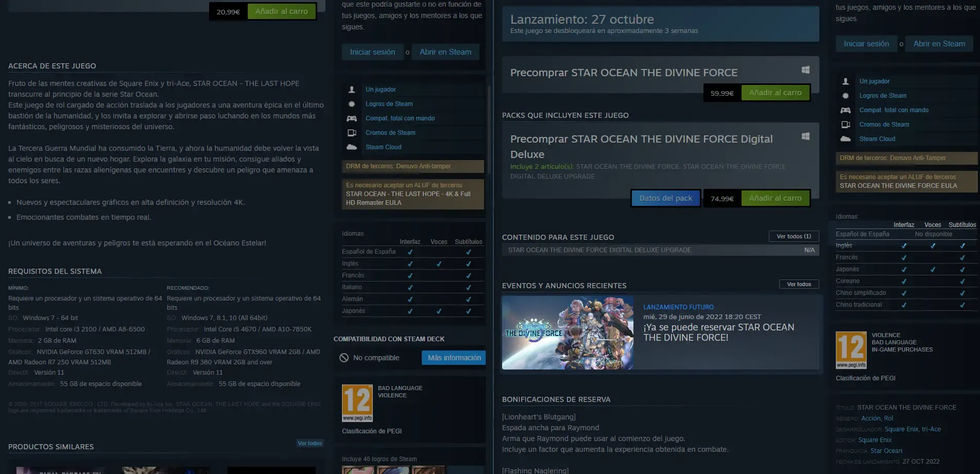Click the Steam Achievements gear icon, left panel
This screenshot has width=980, height=474.
[x=352, y=104]
